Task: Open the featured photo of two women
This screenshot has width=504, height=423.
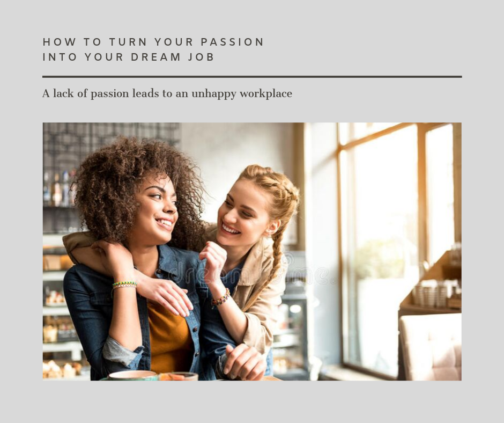Action: (252, 251)
